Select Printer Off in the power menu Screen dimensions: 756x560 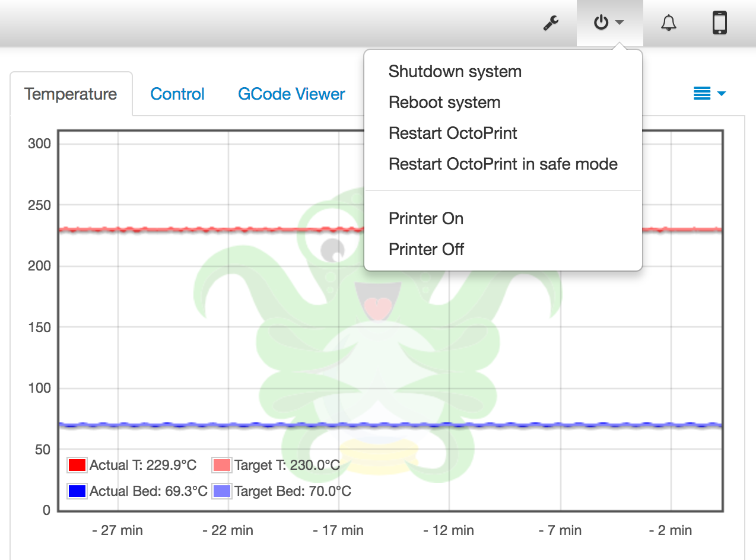[503, 250]
